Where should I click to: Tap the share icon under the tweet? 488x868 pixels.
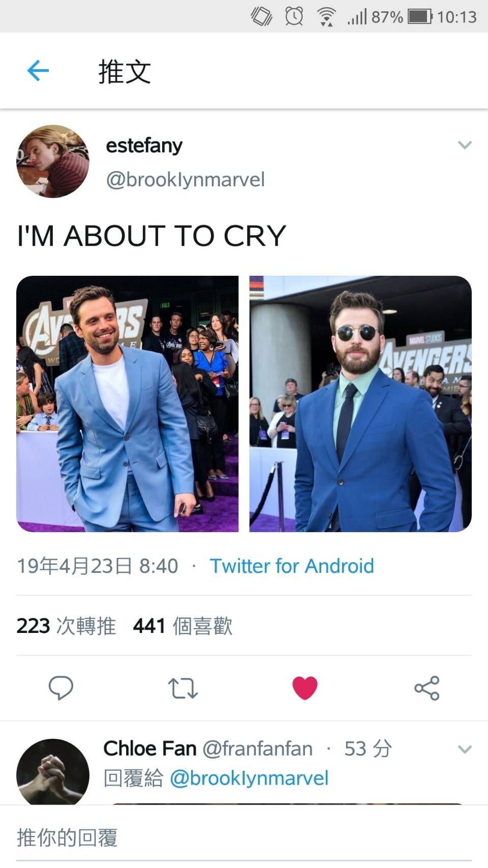[427, 688]
